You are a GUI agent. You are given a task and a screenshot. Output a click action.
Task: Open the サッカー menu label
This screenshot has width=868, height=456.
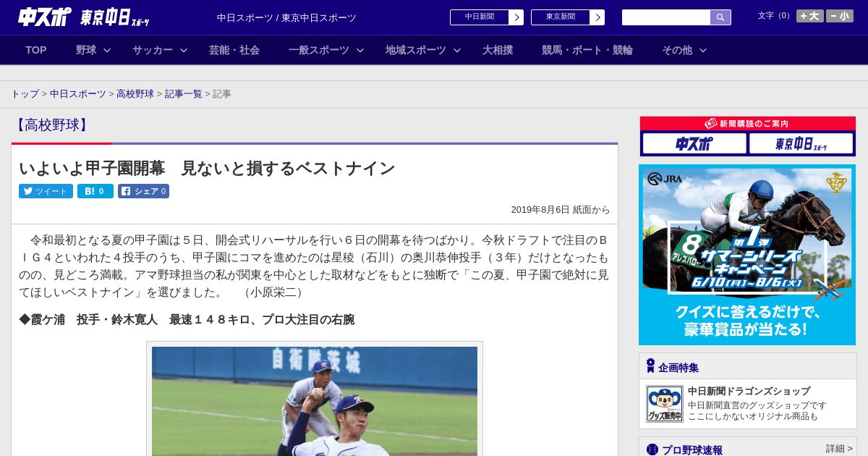[x=153, y=50]
